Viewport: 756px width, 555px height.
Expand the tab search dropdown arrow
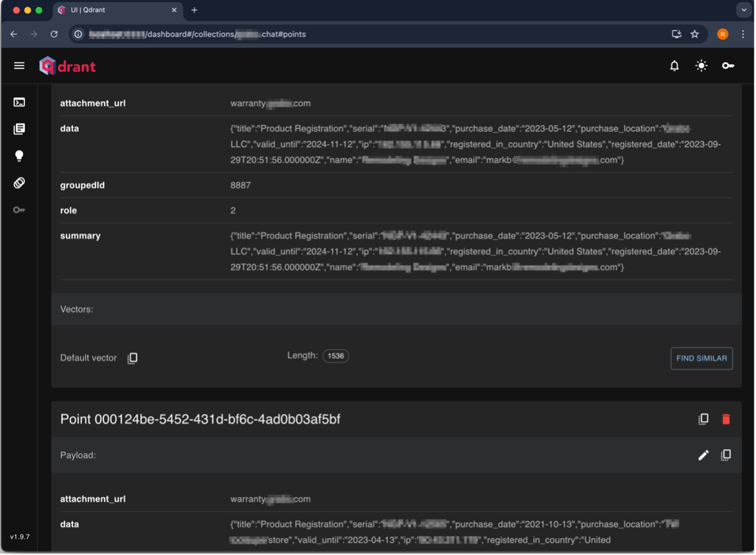[x=744, y=10]
